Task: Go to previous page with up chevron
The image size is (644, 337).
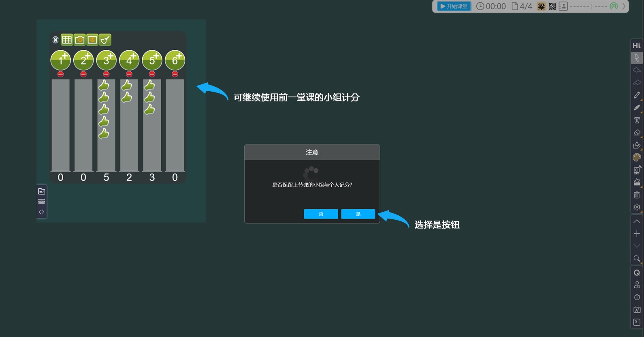Action: [637, 221]
